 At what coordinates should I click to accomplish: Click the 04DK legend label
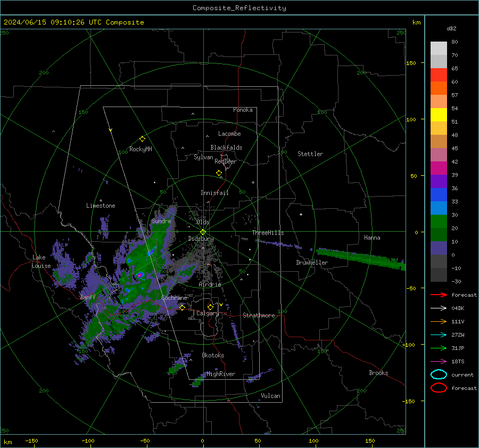click(458, 308)
